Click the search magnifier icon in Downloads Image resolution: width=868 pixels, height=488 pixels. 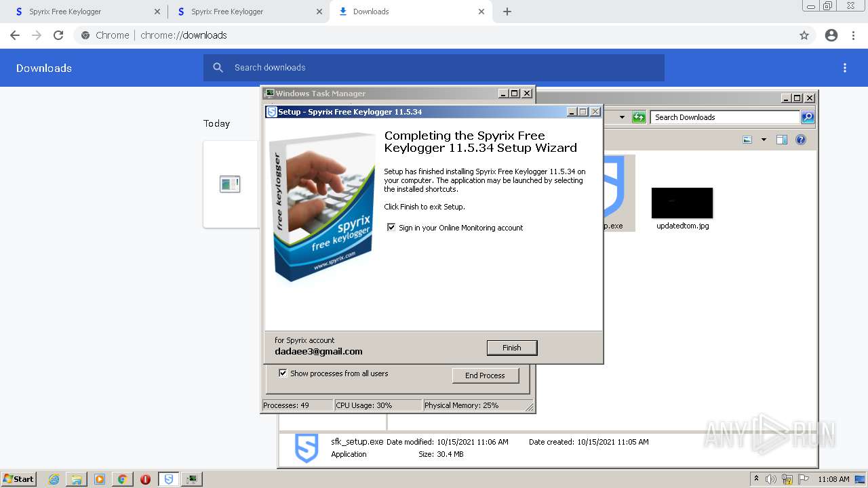click(218, 68)
